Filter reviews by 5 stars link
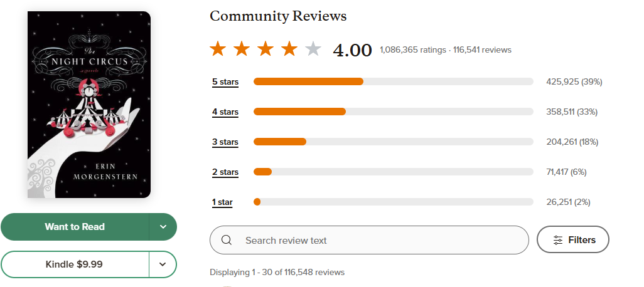644x287 pixels. tap(225, 82)
